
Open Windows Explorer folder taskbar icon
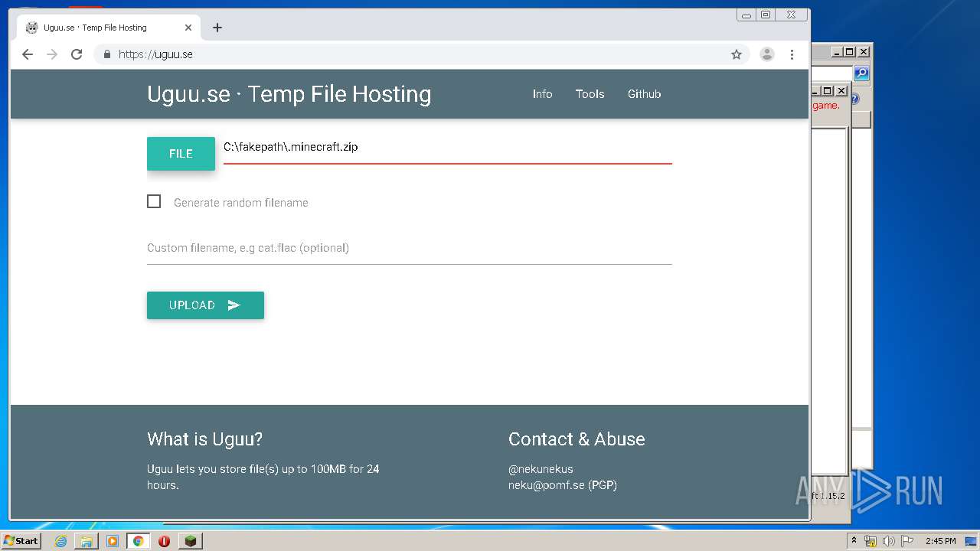pyautogui.click(x=87, y=541)
